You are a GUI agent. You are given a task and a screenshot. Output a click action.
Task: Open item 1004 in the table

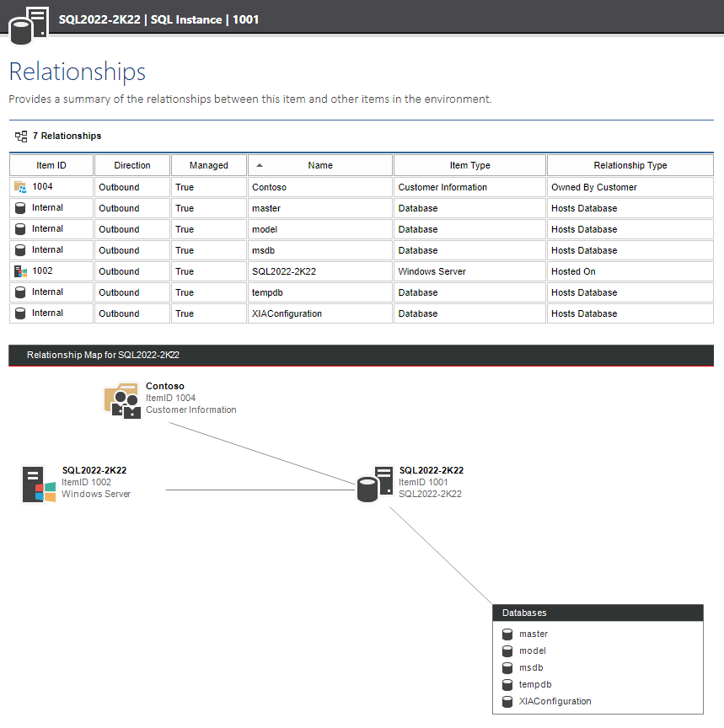tap(42, 187)
